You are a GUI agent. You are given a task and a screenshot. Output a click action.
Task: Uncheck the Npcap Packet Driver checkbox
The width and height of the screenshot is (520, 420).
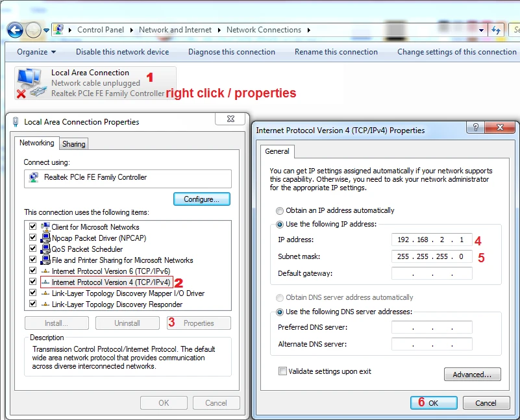pos(33,238)
